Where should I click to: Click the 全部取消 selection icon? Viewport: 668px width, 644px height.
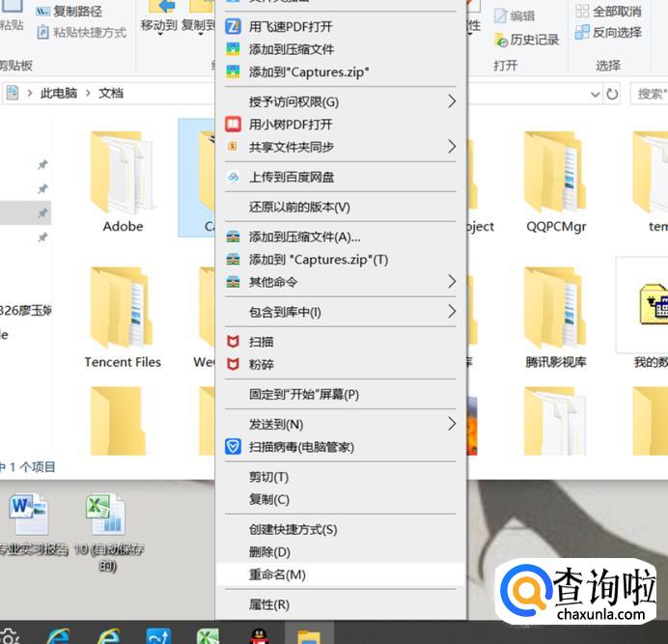pos(582,11)
